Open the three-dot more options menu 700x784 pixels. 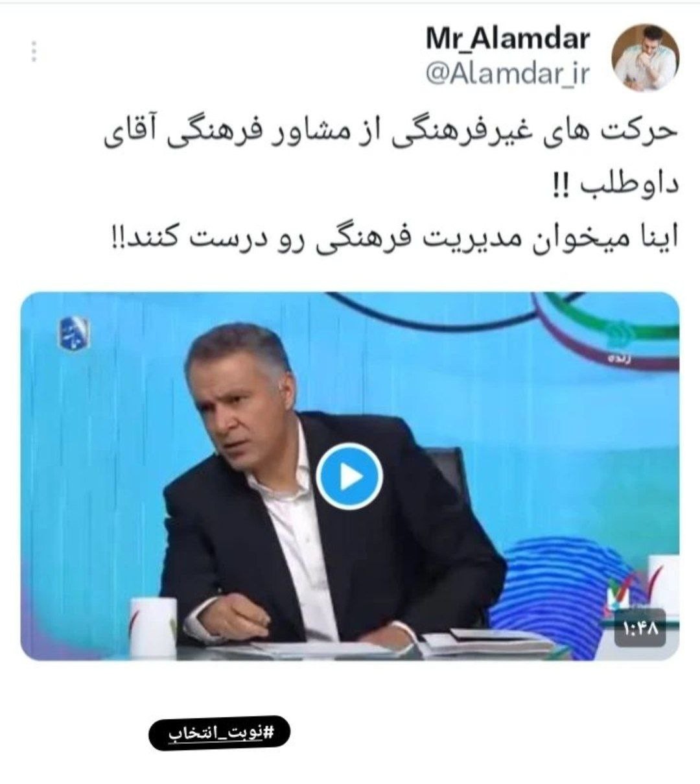click(34, 51)
